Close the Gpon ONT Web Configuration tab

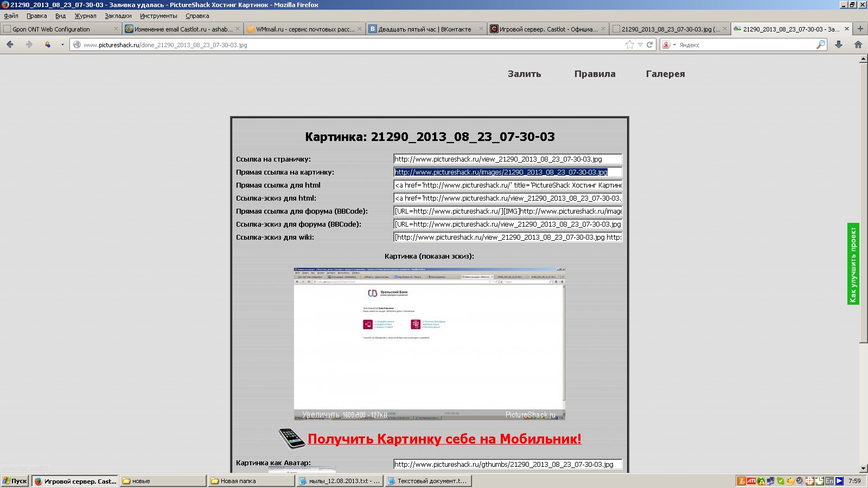click(116, 29)
